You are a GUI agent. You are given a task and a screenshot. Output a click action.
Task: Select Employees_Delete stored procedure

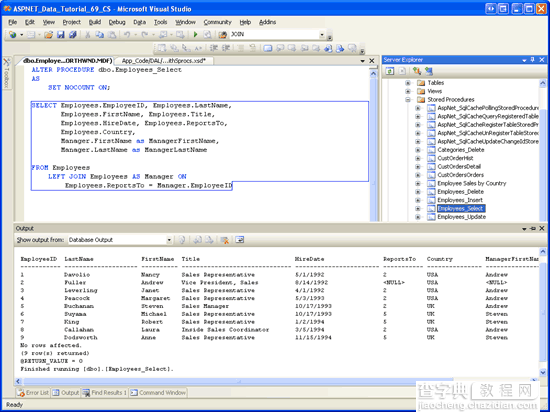coord(460,192)
